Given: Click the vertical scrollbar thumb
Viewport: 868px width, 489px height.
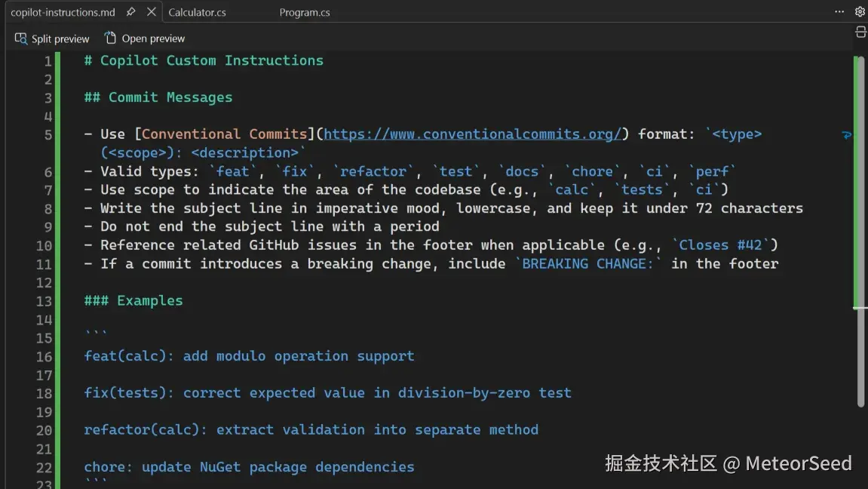Looking at the screenshot, I should 859,232.
